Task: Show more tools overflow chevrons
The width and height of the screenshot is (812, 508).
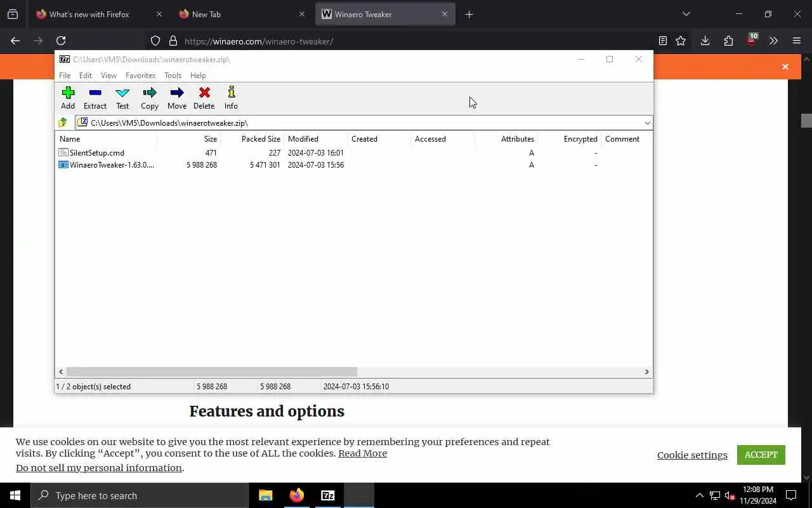Action: [x=773, y=41]
